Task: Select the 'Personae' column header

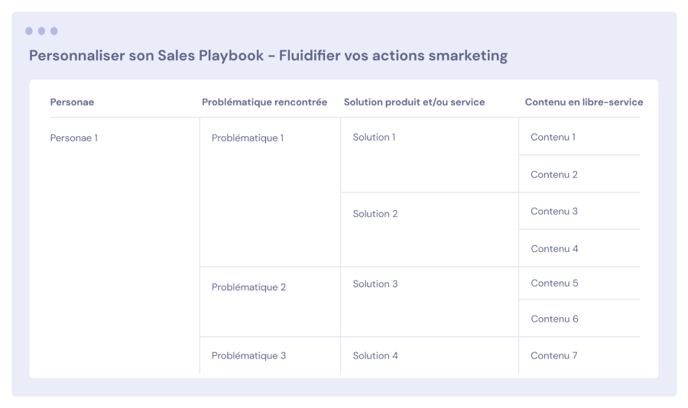Action: (72, 102)
